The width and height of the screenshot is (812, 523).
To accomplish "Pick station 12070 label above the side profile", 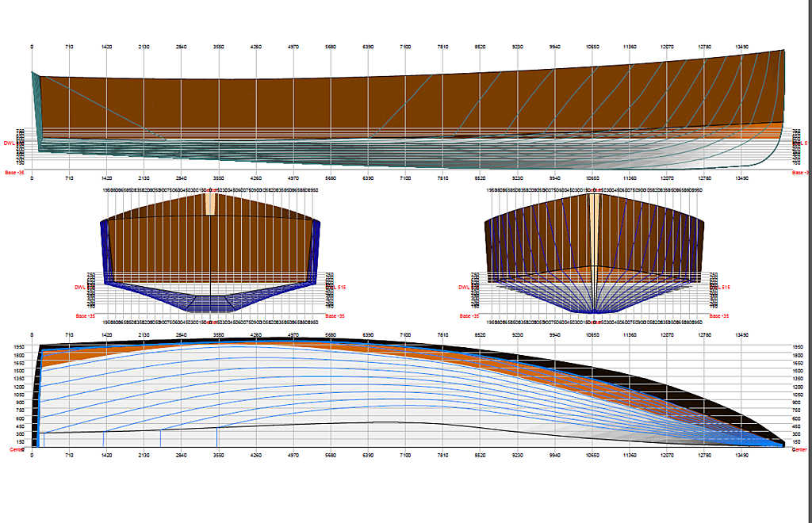I will pos(667,47).
